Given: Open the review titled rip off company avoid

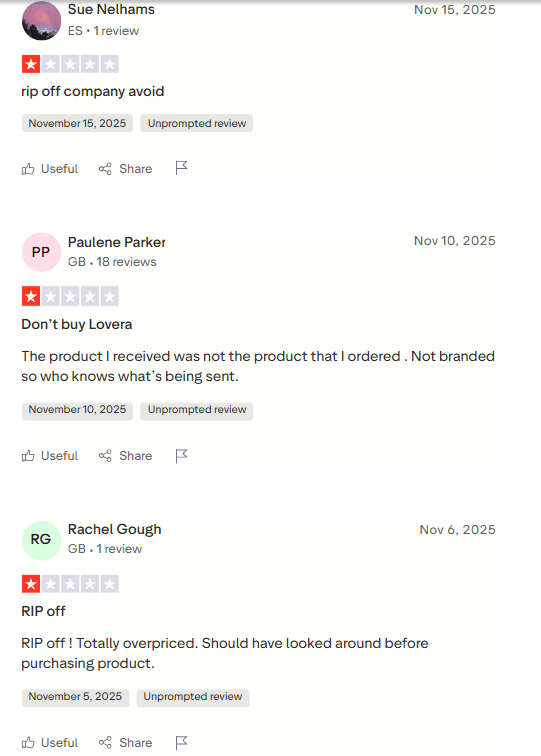Looking at the screenshot, I should (x=93, y=92).
